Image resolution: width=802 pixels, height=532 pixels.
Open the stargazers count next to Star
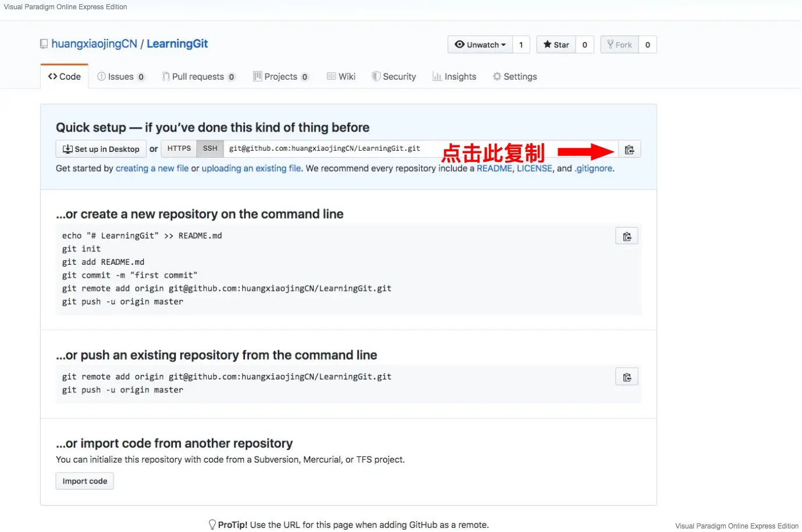pos(585,45)
